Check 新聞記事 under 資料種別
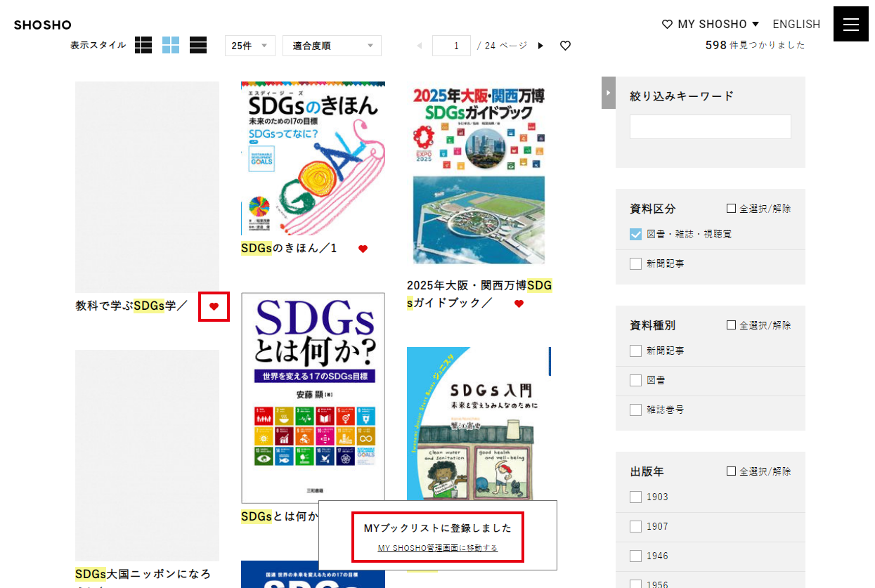Screen dimensions: 875x588 coord(635,351)
